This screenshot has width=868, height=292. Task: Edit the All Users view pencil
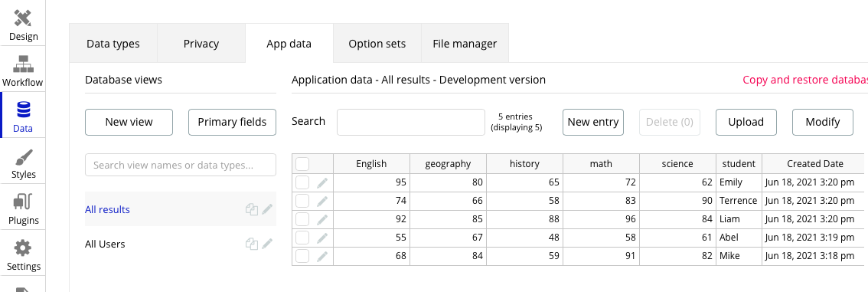click(x=268, y=244)
